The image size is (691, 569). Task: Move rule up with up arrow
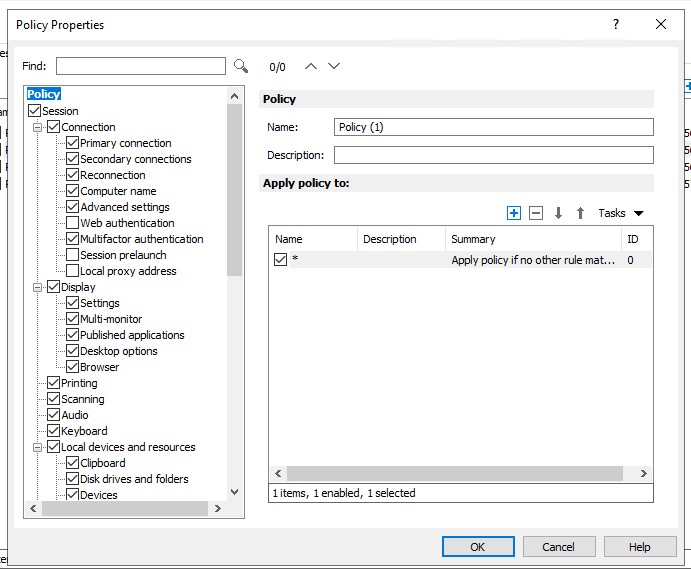[x=580, y=213]
